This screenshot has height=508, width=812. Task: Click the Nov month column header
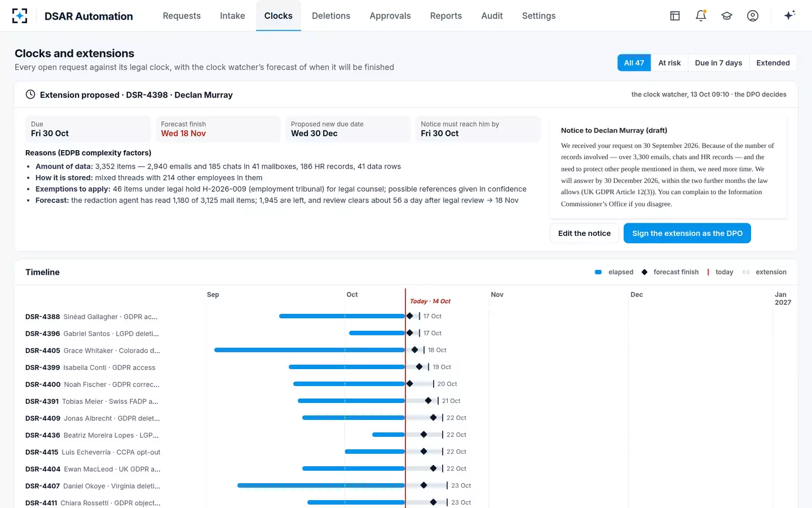coord(497,295)
